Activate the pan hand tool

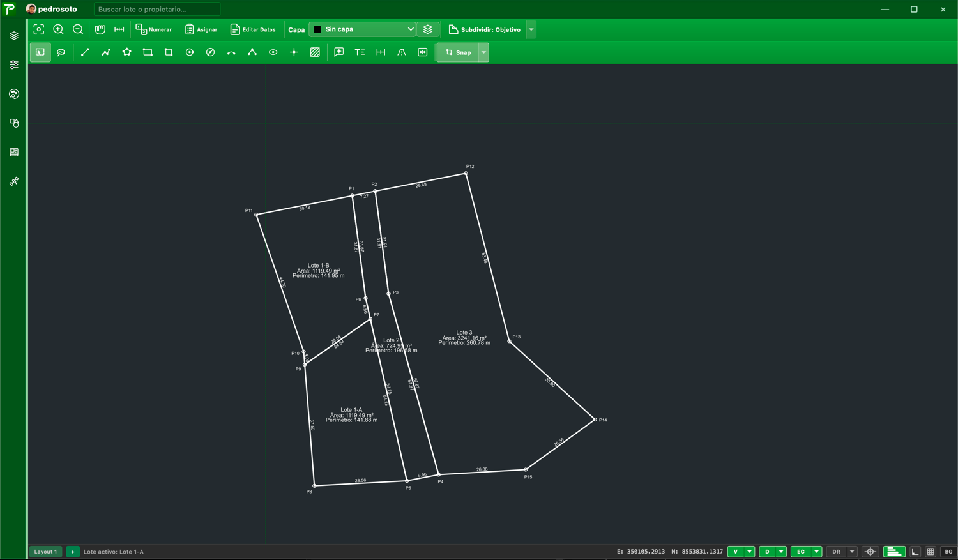[x=100, y=29]
